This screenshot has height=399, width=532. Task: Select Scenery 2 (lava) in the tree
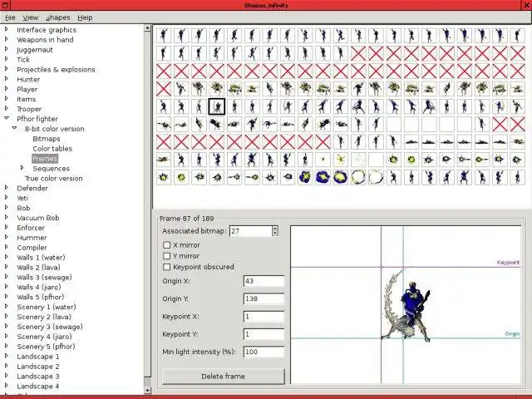[x=44, y=317]
